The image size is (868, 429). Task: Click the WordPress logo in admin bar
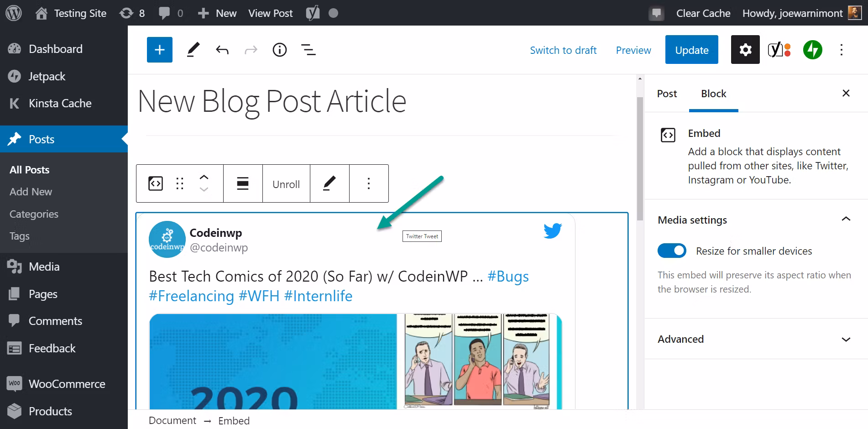(13, 13)
